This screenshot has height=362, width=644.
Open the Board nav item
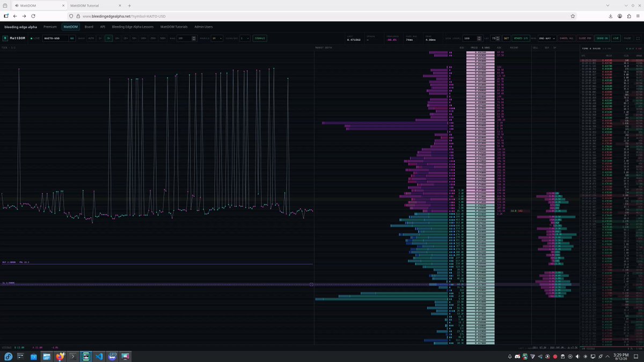[x=89, y=26]
